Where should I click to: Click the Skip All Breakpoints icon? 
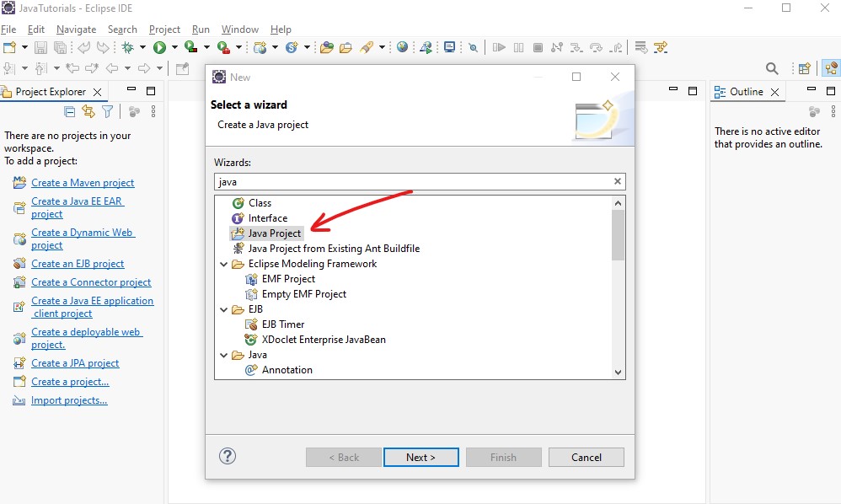(473, 48)
